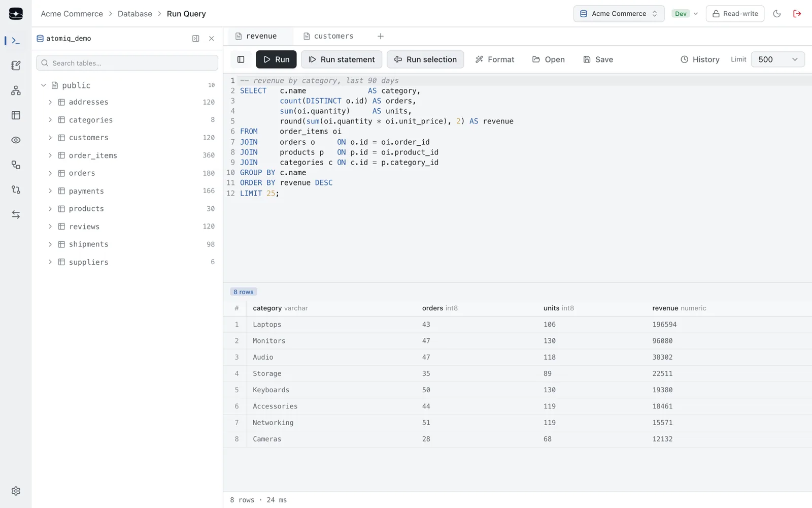Open the Dev environment dropdown
The width and height of the screenshot is (812, 508).
(x=685, y=14)
